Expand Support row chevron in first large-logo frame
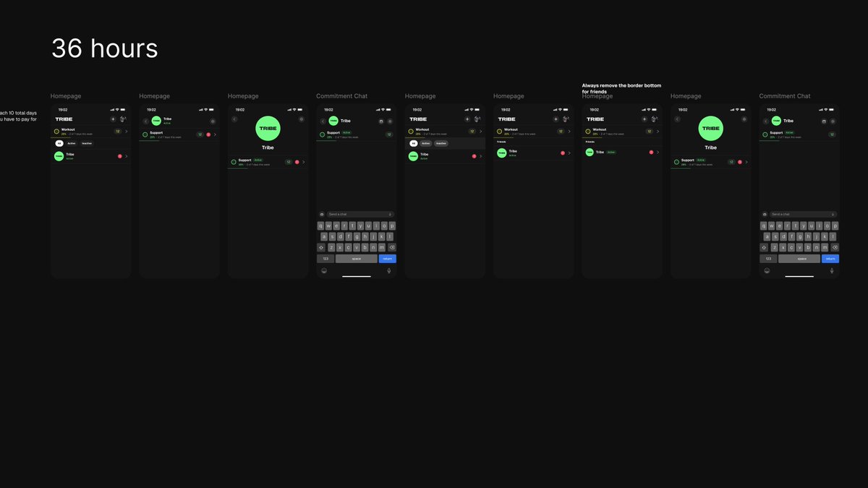868x488 pixels. tap(304, 162)
